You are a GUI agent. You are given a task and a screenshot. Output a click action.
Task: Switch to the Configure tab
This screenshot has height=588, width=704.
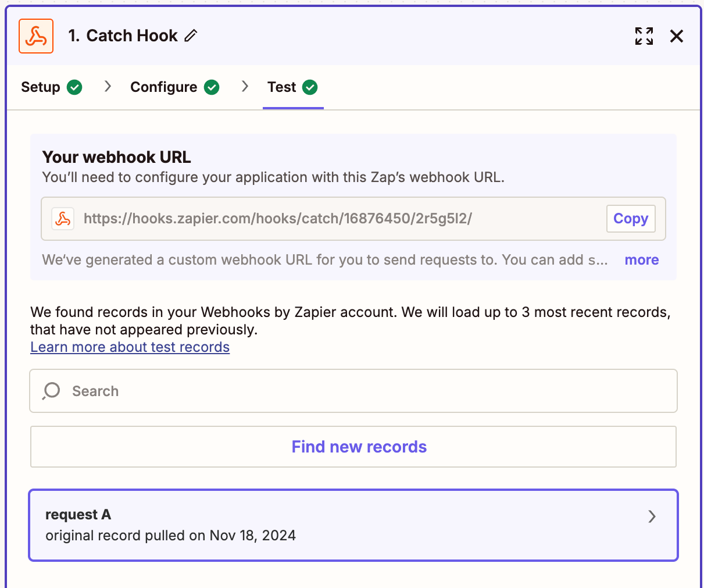(x=174, y=87)
